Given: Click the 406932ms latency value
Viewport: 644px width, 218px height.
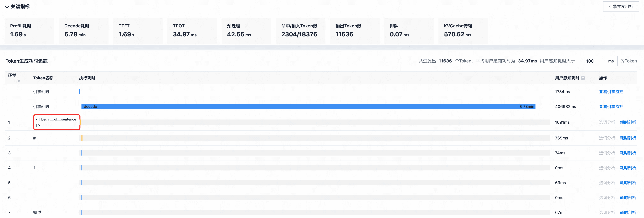Looking at the screenshot, I should (x=565, y=107).
